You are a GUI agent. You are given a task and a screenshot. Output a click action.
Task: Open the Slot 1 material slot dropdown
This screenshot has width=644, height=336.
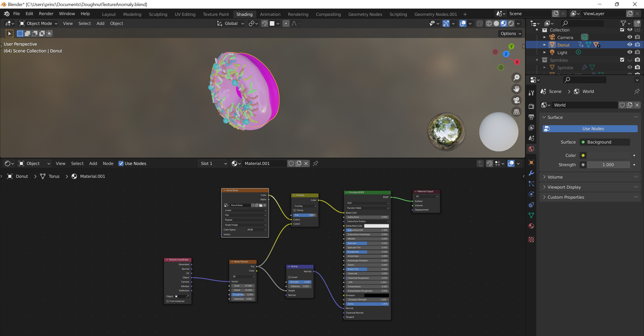point(213,163)
